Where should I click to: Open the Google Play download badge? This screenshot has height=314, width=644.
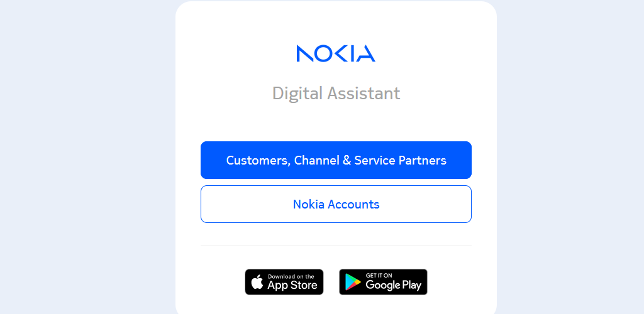coord(383,282)
